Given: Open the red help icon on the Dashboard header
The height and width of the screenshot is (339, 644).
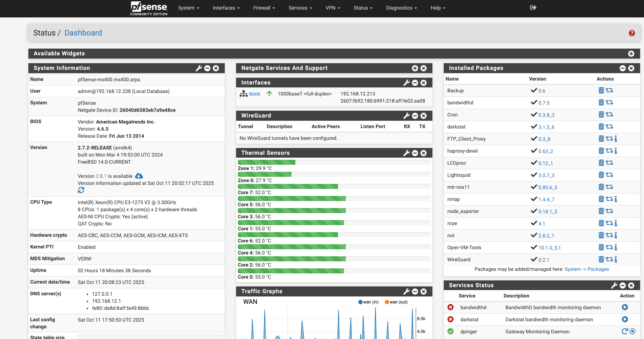Looking at the screenshot, I should tap(632, 33).
